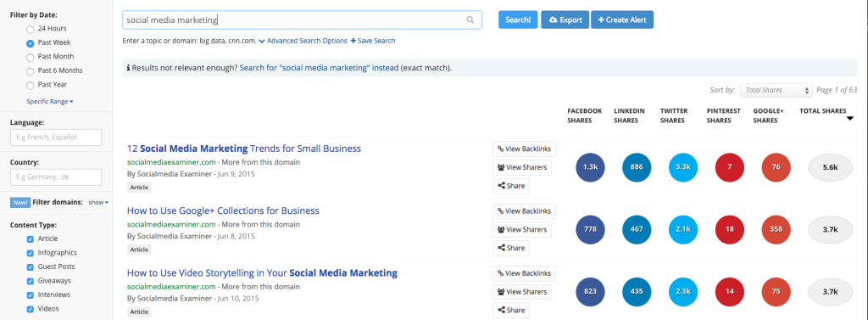Screen dimensions: 868x320
Task: Click Facebook shares 778 circle
Action: [590, 229]
